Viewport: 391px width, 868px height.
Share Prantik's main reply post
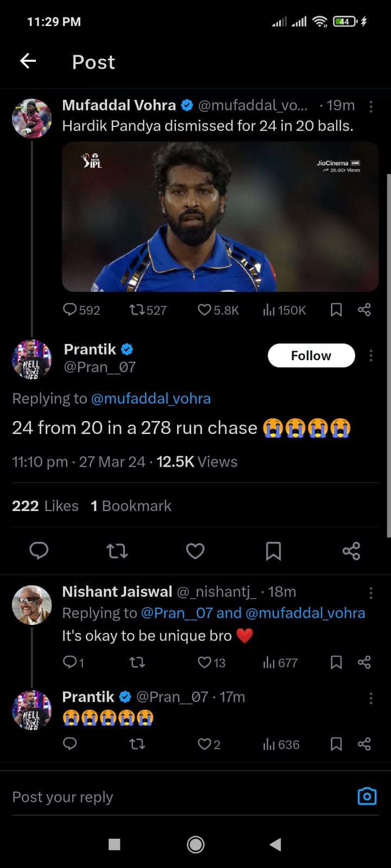coord(351,551)
